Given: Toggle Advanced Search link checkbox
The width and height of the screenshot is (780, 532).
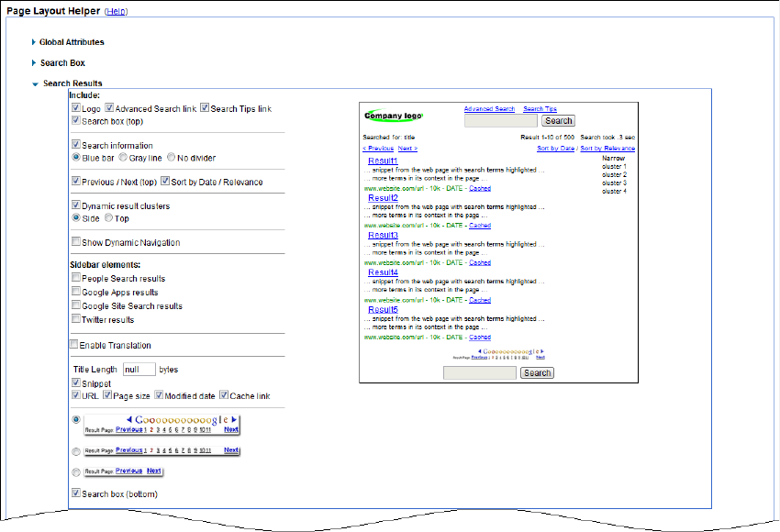Looking at the screenshot, I should point(109,109).
